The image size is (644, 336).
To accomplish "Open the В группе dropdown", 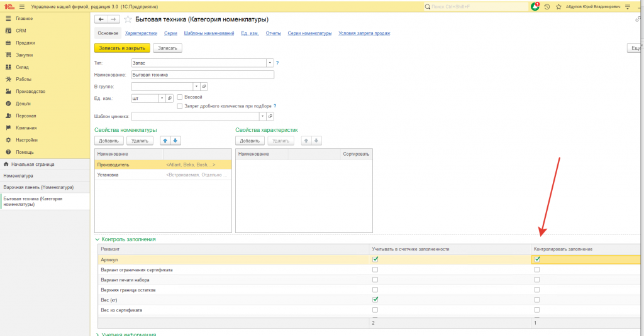I will [196, 87].
